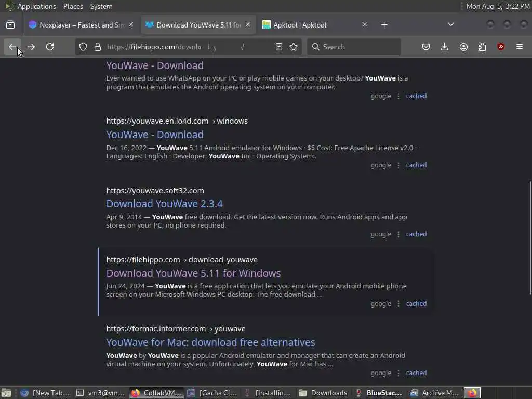
Task: Switch to Download YouWave 5.11 tab
Action: pyautogui.click(x=198, y=25)
